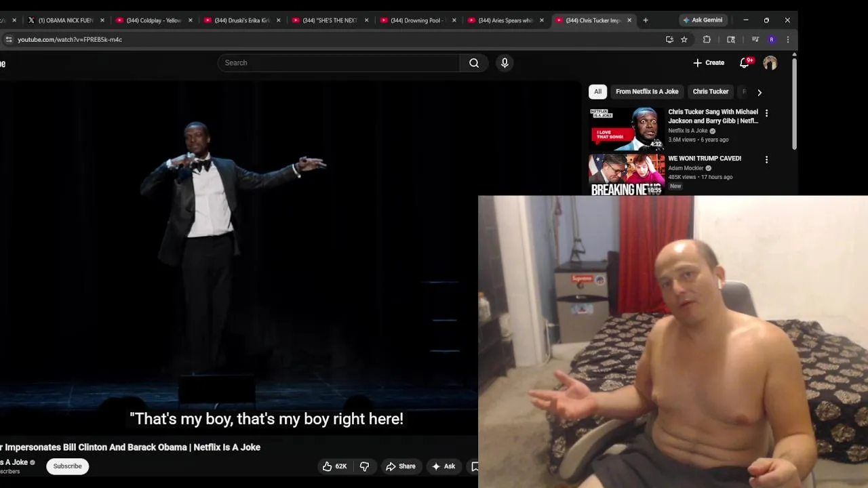Click the WE WON! TRUMP CAVED! title
Viewport: 868px width, 488px height.
pos(705,159)
